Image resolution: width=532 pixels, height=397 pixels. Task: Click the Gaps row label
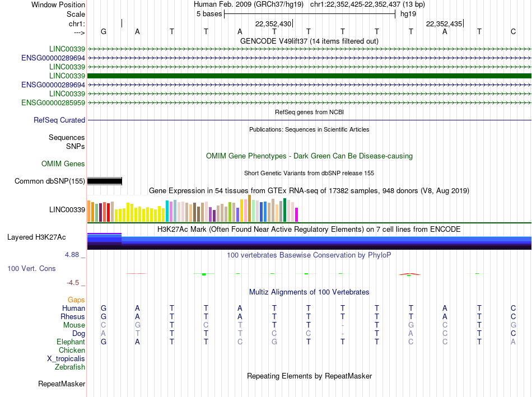[76, 300]
